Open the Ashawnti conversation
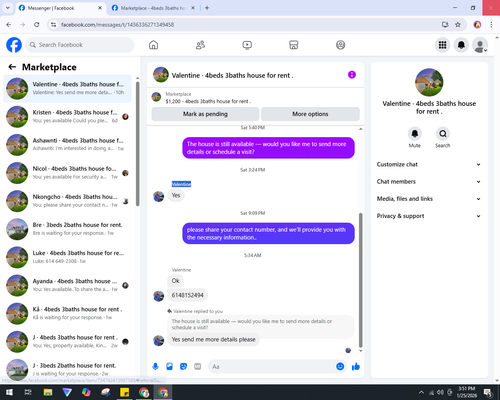Screen dimensions: 500x400 pyautogui.click(x=68, y=145)
